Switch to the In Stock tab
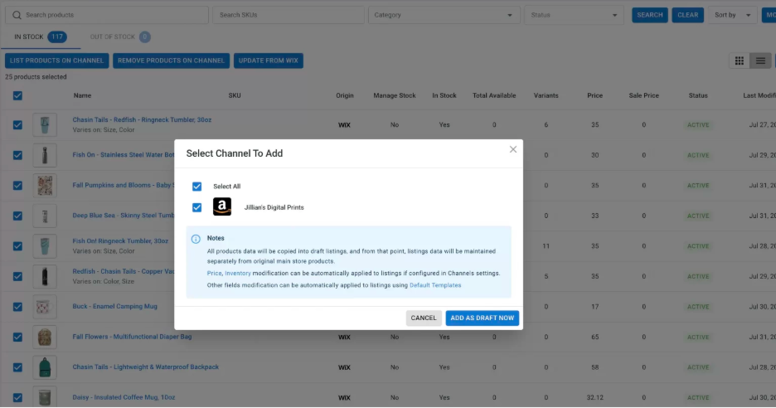The height and width of the screenshot is (408, 776). 40,37
